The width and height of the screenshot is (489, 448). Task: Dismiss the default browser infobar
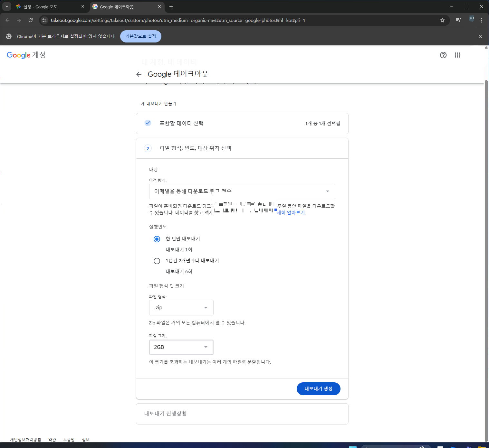(480, 36)
